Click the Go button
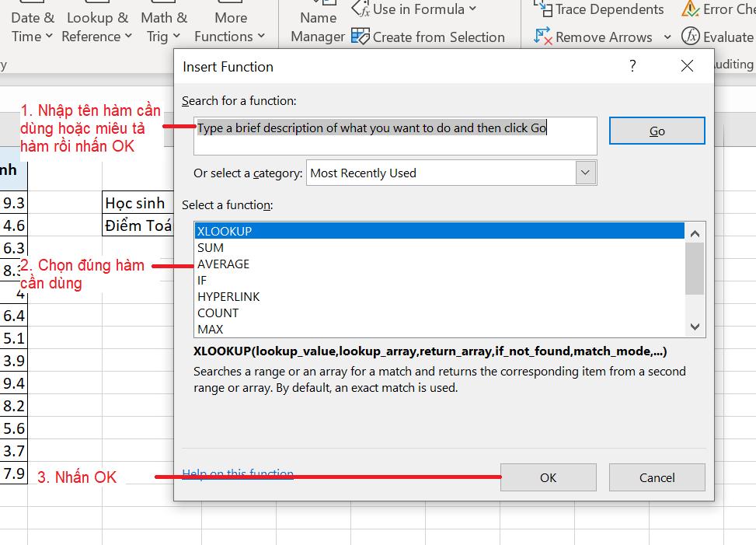This screenshot has height=545, width=756. [x=657, y=131]
